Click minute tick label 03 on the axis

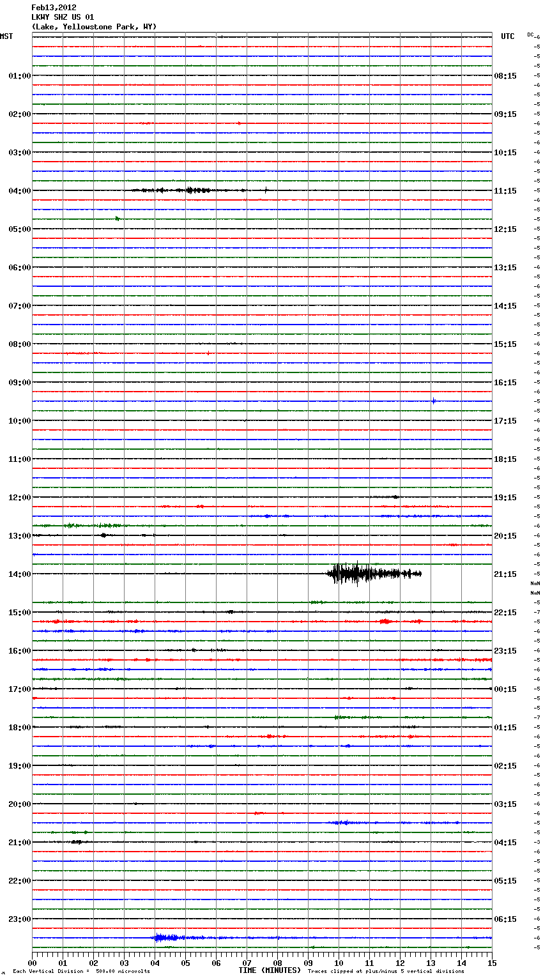click(x=124, y=963)
